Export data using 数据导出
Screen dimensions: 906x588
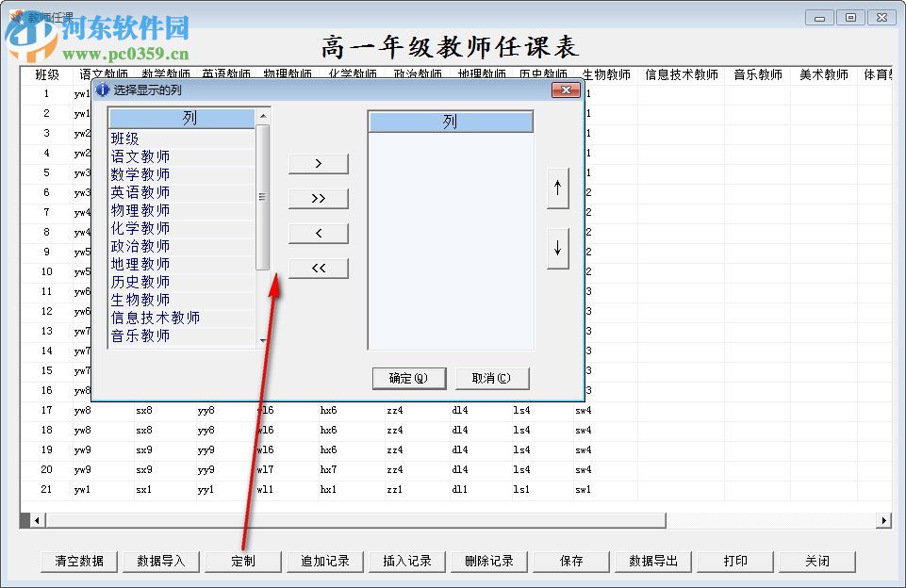(x=652, y=561)
